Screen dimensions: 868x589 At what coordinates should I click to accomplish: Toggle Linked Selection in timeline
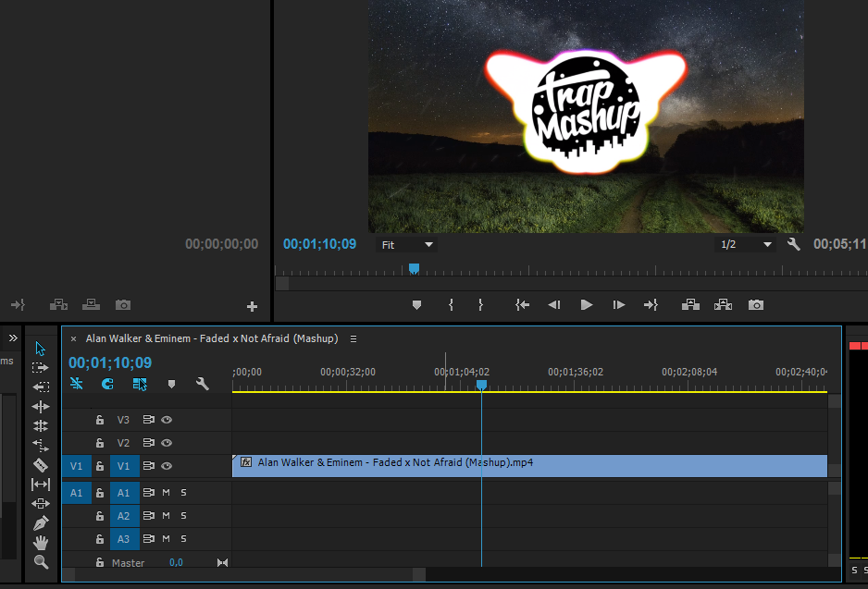tap(140, 384)
